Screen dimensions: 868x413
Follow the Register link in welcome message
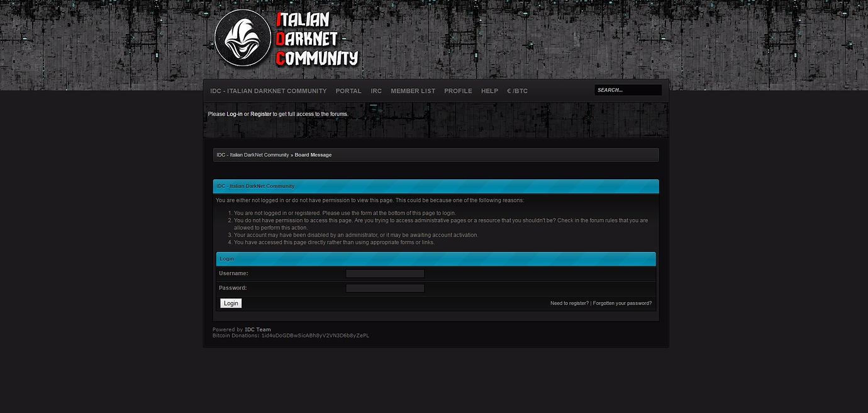pyautogui.click(x=261, y=114)
